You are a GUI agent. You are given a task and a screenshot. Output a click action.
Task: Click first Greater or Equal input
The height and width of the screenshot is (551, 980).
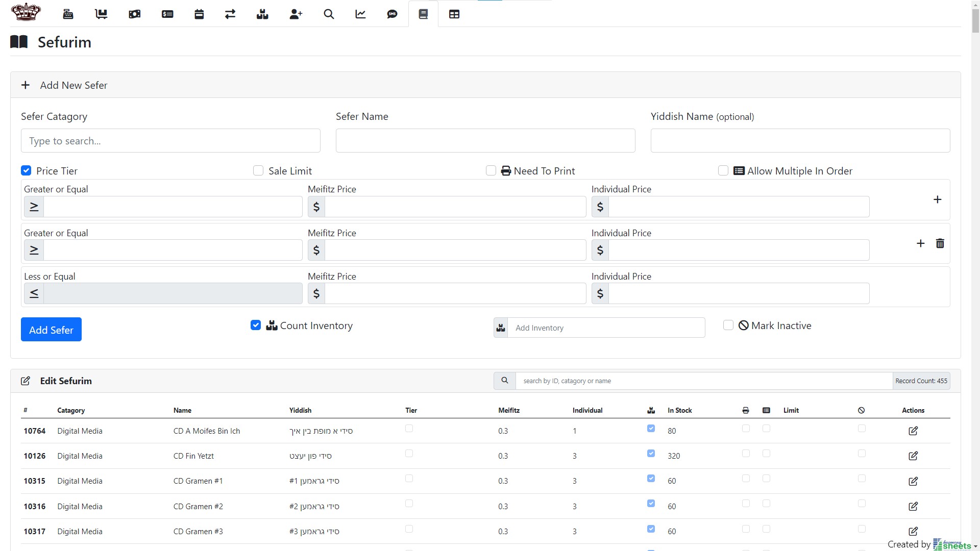tap(173, 207)
